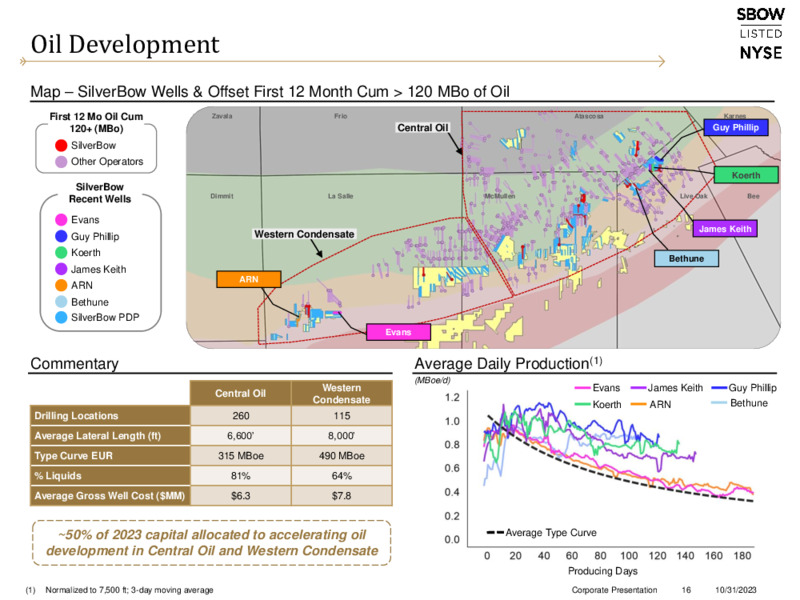Select the Bethune callout box on map
Viewport: 800px width, 600px height.
(686, 259)
